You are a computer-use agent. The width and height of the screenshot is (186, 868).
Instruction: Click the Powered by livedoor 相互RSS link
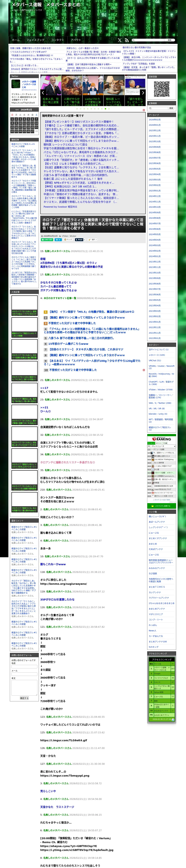point(60,207)
